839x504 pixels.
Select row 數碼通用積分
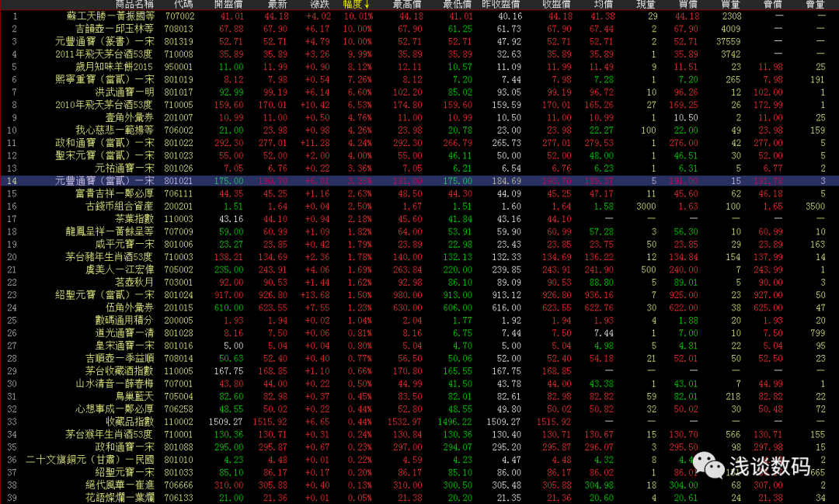point(419,321)
